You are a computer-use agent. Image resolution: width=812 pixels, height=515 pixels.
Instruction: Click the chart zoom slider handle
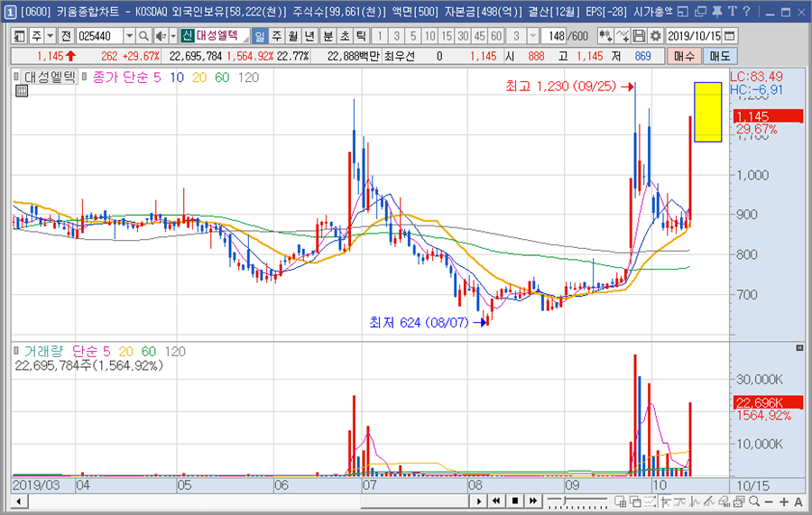565,500
